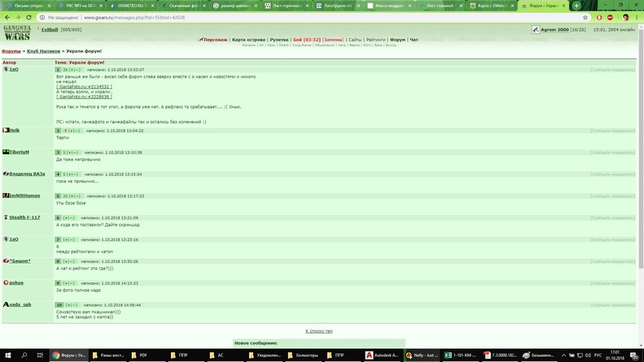Bookmark this page with the star icon
The image size is (644, 362).
(585, 17)
